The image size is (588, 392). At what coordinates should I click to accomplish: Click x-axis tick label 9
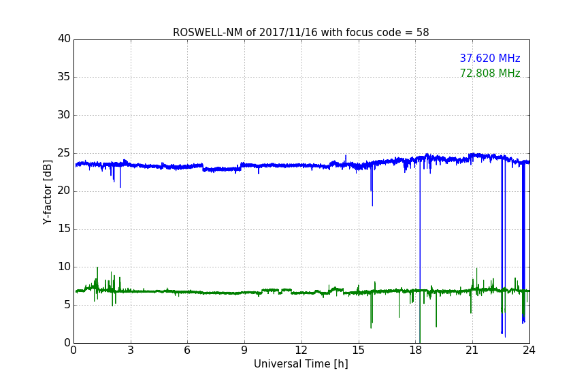click(x=244, y=350)
